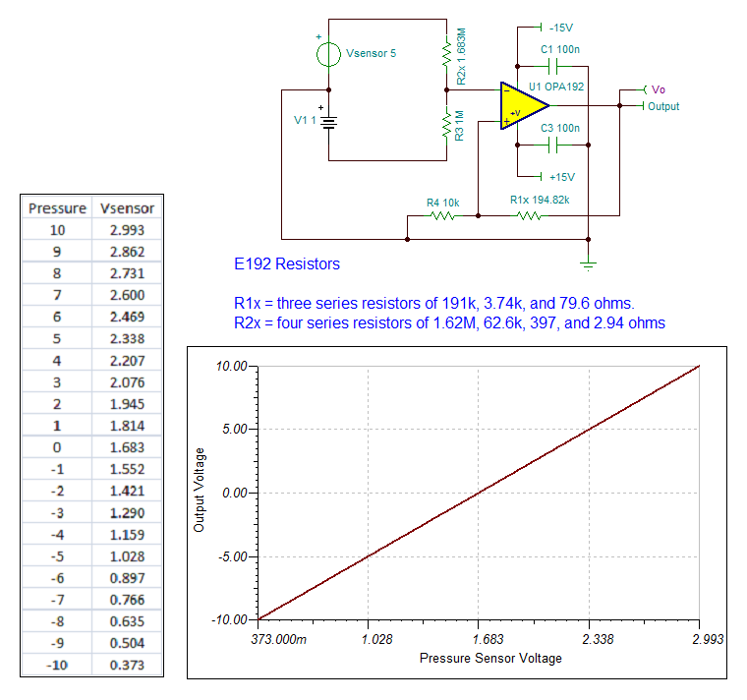The image size is (747, 700).
Task: Click the 2.993 x-axis tick label
Action: point(708,639)
